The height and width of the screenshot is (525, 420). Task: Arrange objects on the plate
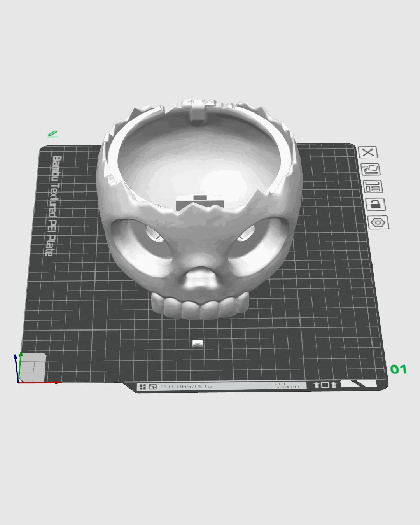coord(373,187)
